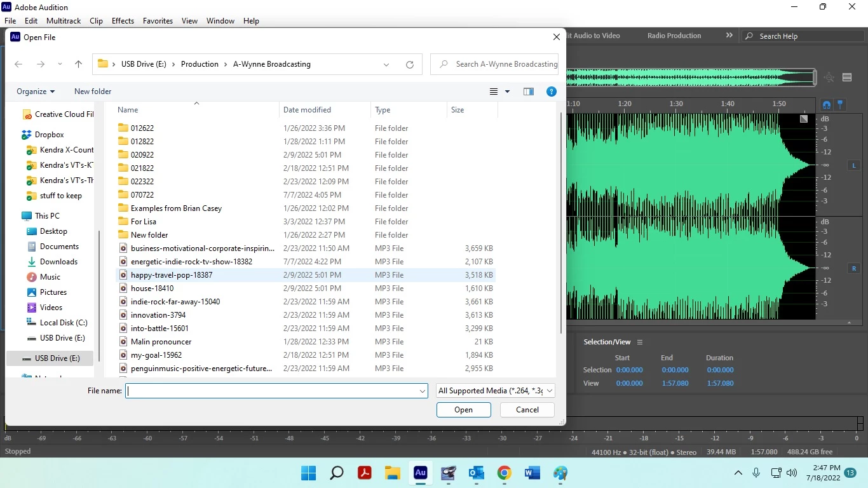
Task: Select Creative Cloud Files in sidebar
Action: tap(58, 114)
